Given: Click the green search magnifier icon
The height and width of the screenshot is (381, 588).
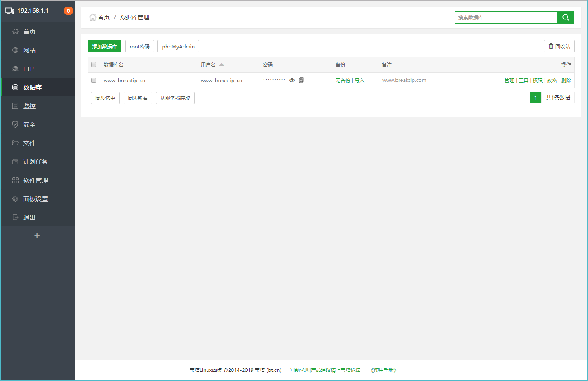Looking at the screenshot, I should (565, 17).
